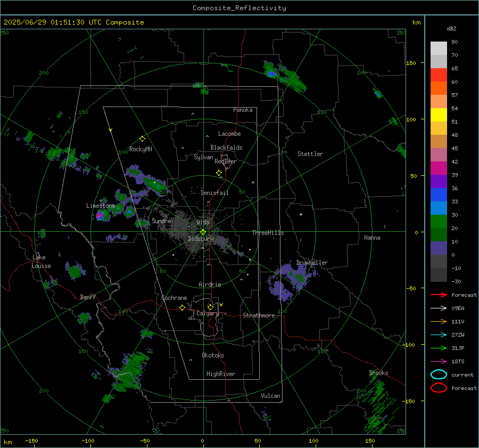The image size is (479, 448).
Task: Click the Ponoka map label
Action: 243,110
